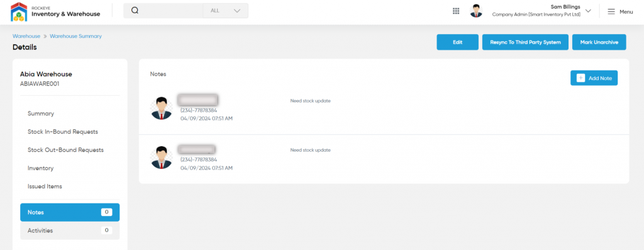644x250 pixels.
Task: Click the Rockeye Inventory & Warehouse logo
Action: click(x=55, y=11)
